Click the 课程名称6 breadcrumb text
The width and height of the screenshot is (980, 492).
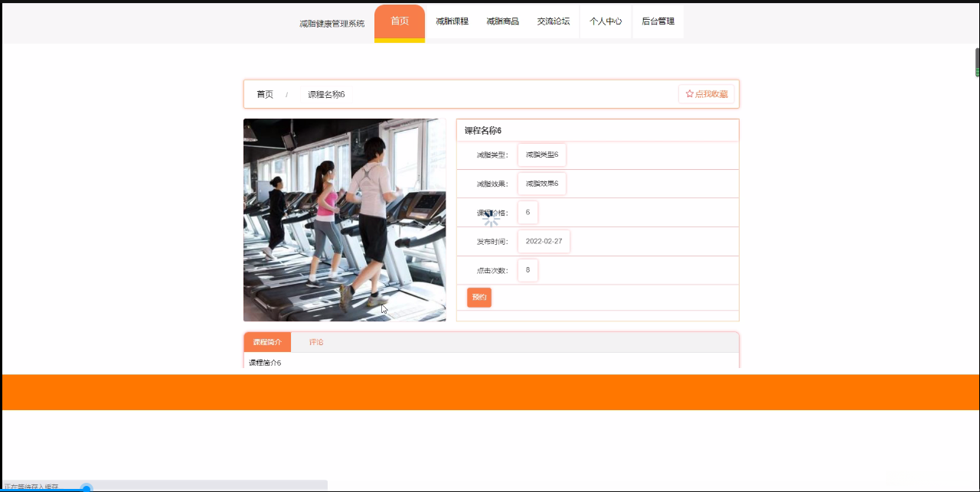point(326,94)
